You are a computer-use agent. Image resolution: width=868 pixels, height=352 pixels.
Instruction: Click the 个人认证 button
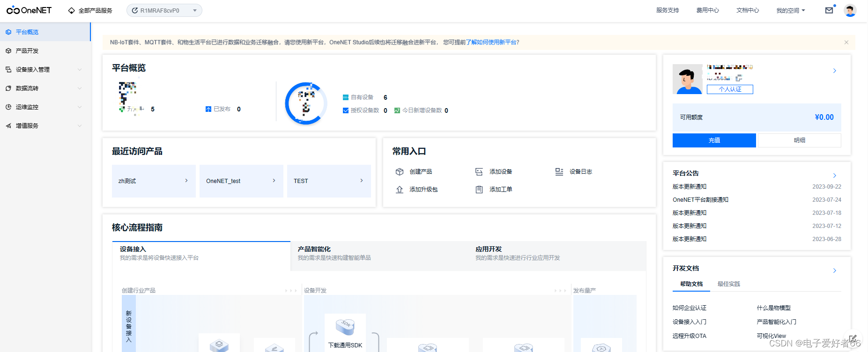click(x=730, y=89)
